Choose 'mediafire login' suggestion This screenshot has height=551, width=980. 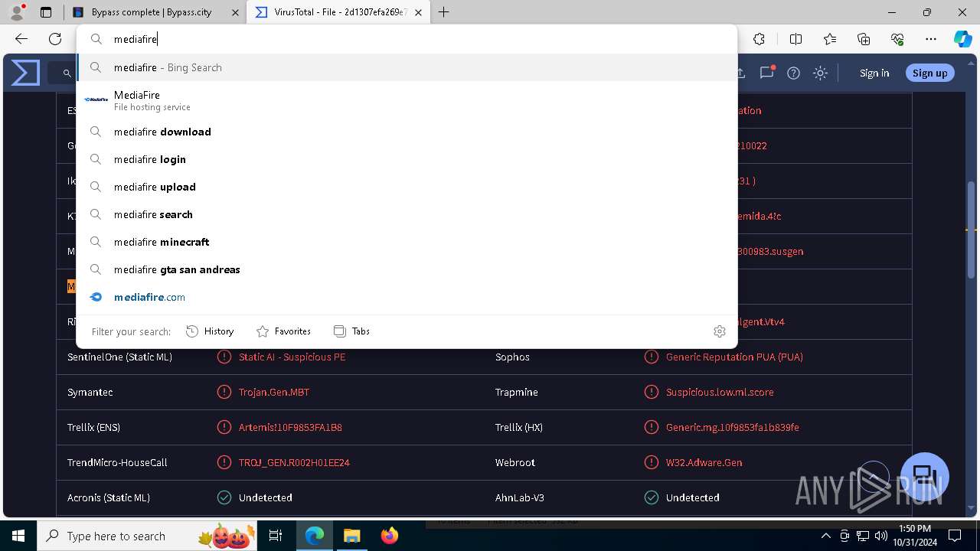[x=407, y=159]
